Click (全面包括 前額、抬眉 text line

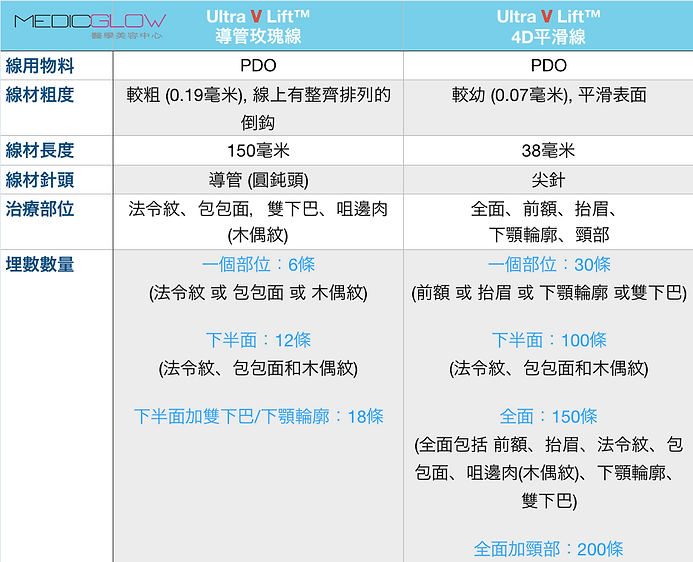coord(549,444)
